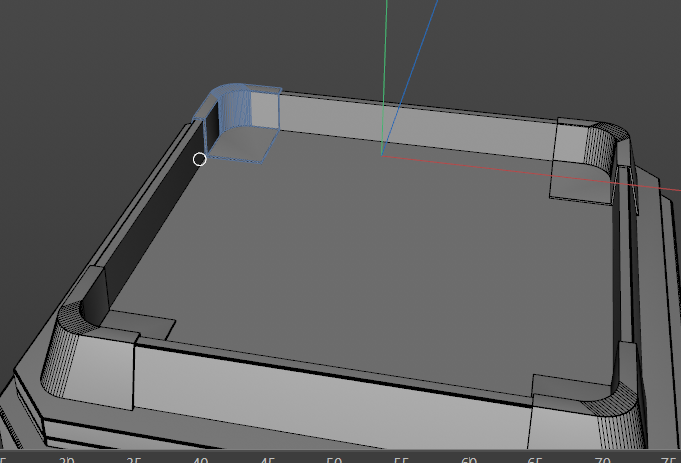Move the timeline to frame 70

tap(603, 459)
